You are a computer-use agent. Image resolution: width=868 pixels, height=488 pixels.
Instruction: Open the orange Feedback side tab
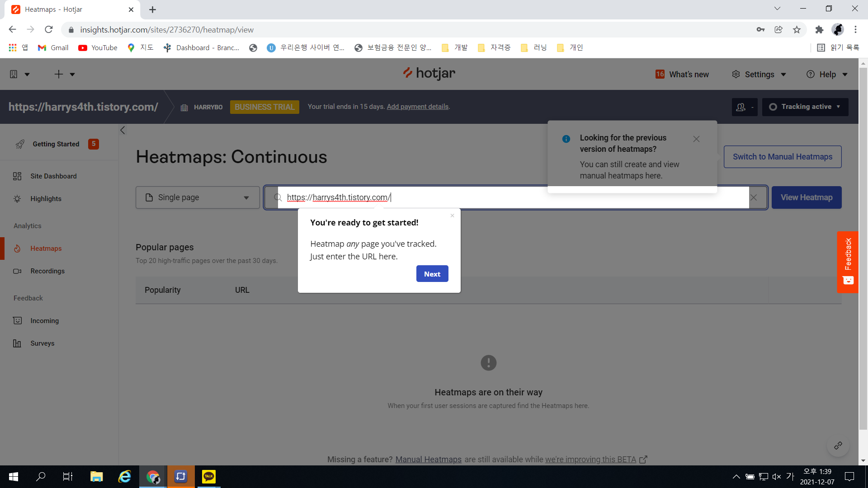click(848, 262)
